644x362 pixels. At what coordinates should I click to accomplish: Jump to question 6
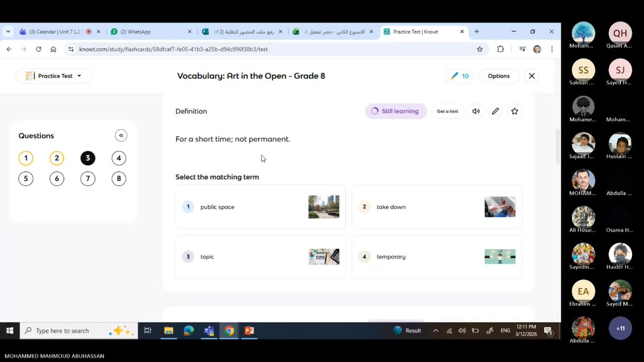[x=57, y=179]
